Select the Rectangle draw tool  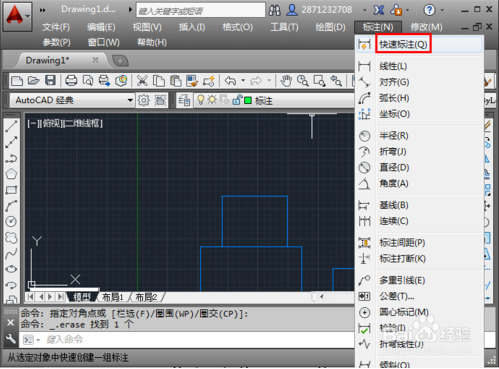11,190
